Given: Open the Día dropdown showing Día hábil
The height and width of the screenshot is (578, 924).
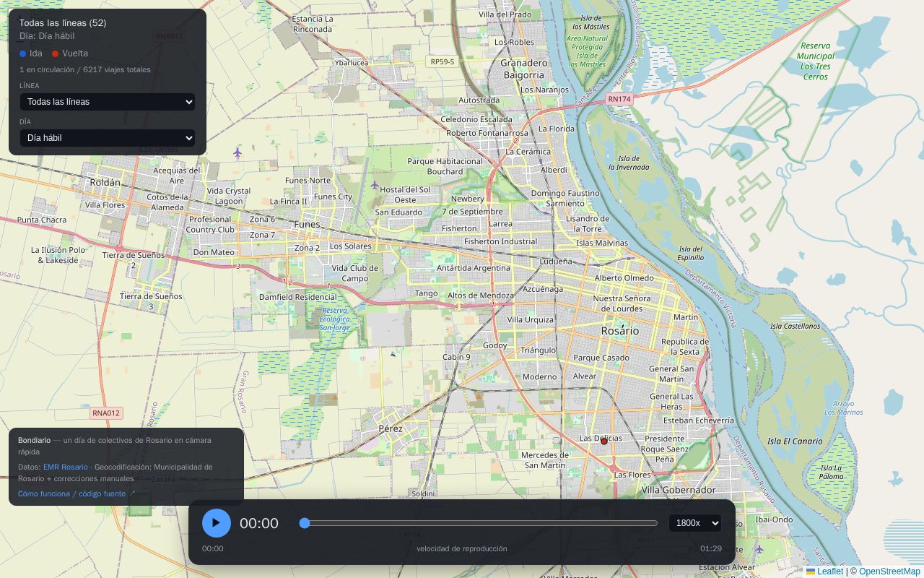Looking at the screenshot, I should 108,138.
